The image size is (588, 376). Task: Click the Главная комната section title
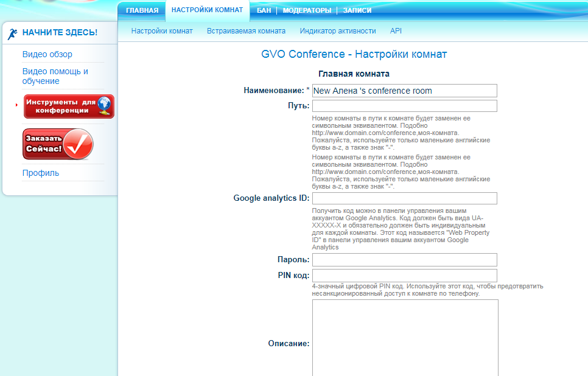click(x=354, y=74)
